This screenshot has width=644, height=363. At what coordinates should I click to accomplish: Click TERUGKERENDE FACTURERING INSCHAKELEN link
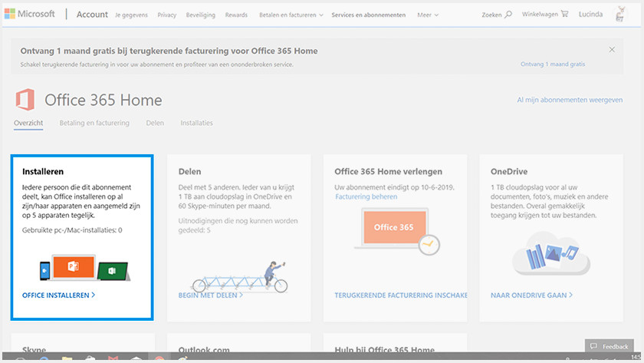click(401, 295)
